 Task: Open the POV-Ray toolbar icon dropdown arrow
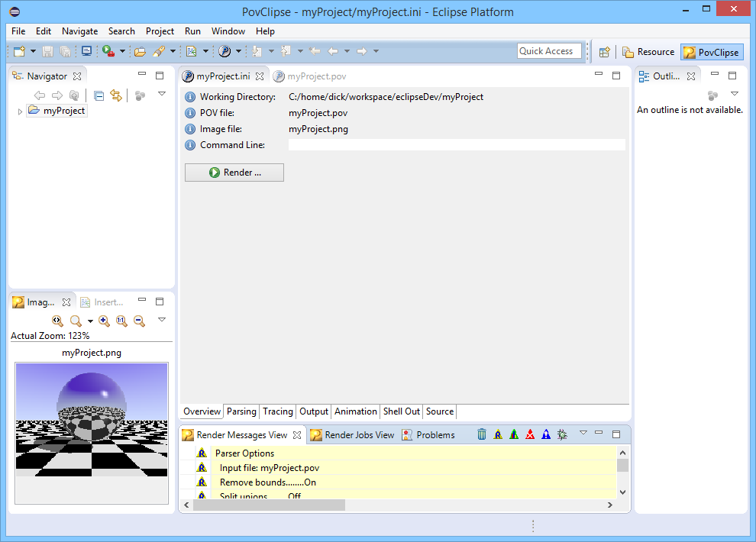point(238,51)
